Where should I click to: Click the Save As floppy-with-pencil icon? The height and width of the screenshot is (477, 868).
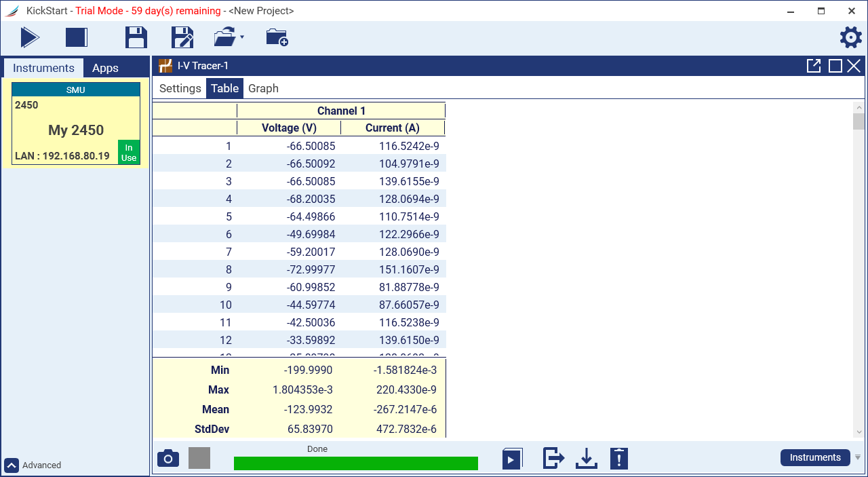point(182,37)
